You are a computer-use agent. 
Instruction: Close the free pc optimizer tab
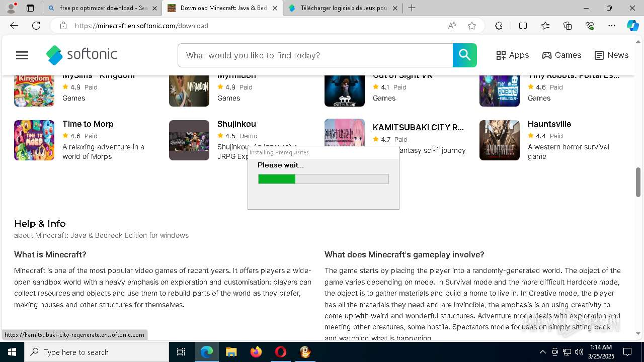click(x=154, y=8)
